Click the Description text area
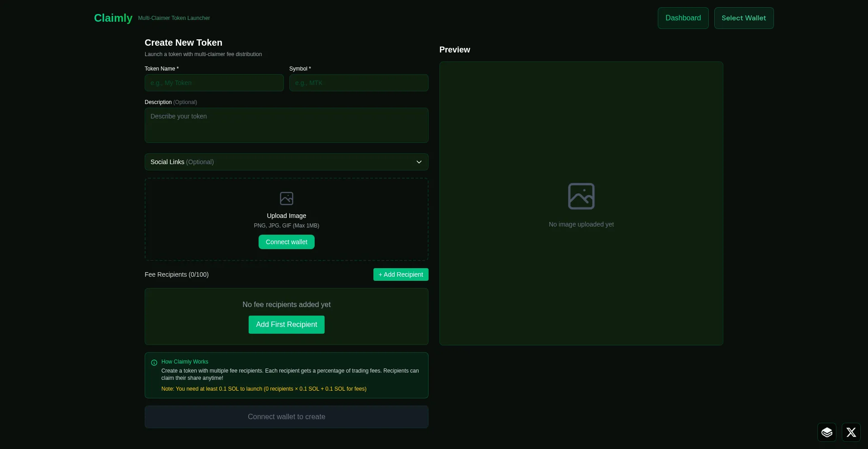 coord(286,125)
